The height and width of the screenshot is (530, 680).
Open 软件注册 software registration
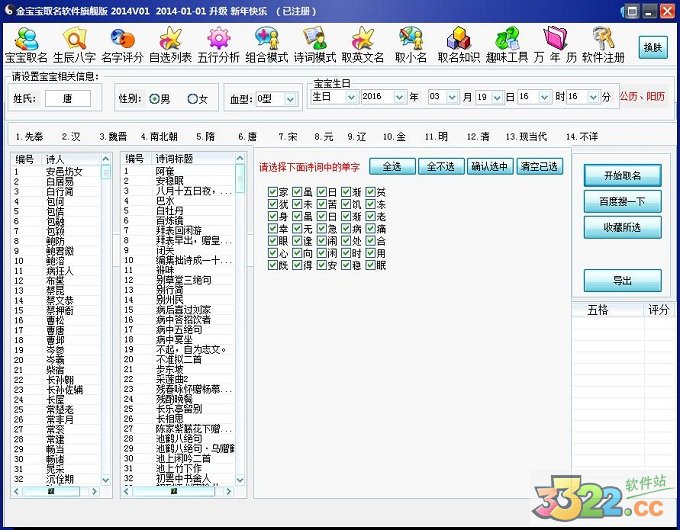click(603, 45)
